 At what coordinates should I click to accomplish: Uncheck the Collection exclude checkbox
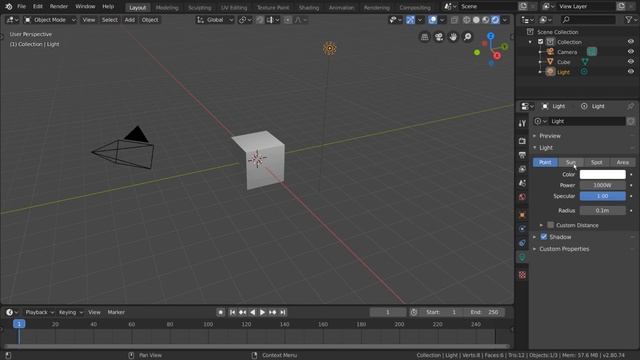[x=540, y=42]
